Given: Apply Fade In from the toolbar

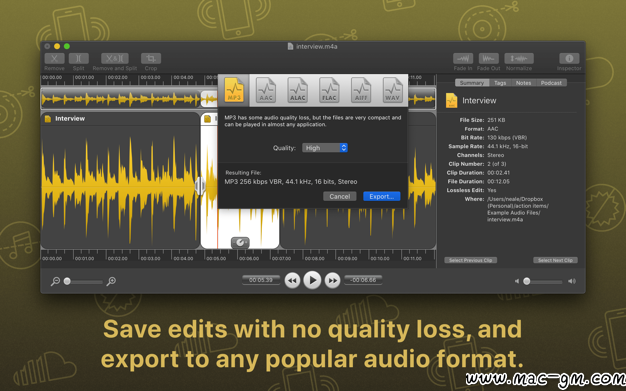Looking at the screenshot, I should point(463,58).
